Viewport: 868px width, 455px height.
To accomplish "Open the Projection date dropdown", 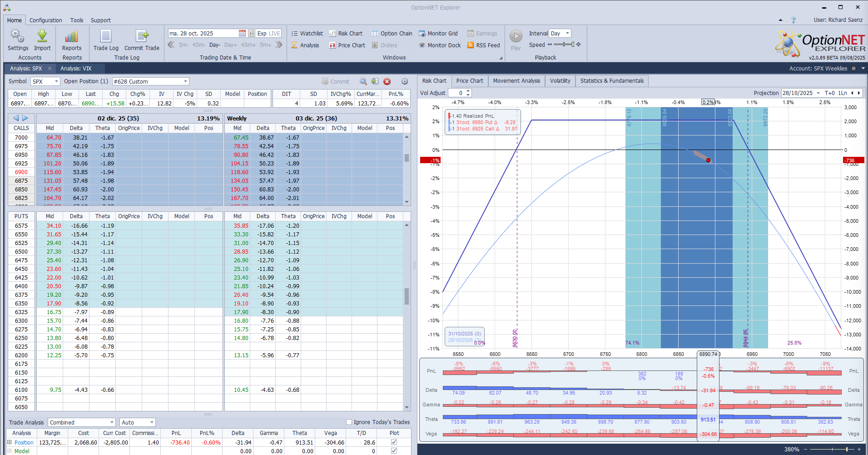I will (x=818, y=93).
